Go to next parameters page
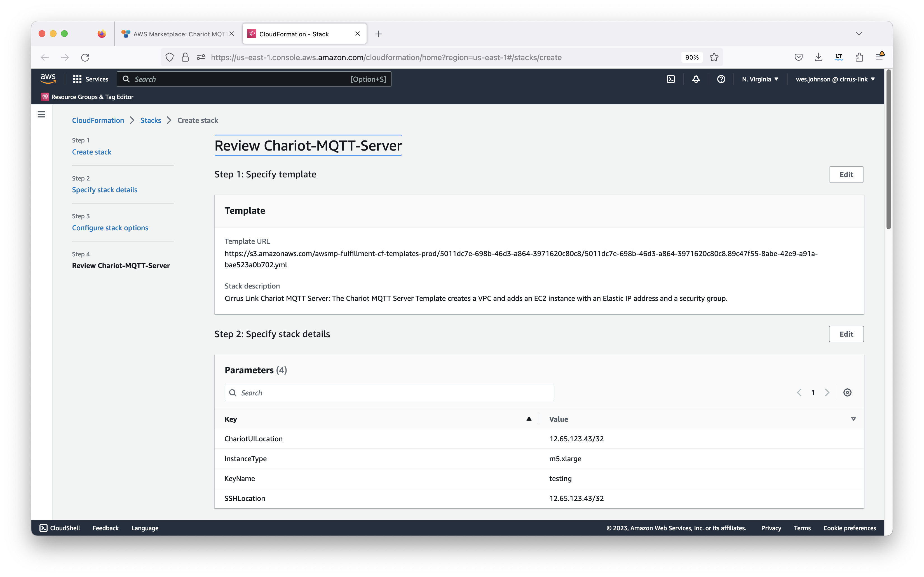Screen dimensions: 924x577 [x=827, y=392]
